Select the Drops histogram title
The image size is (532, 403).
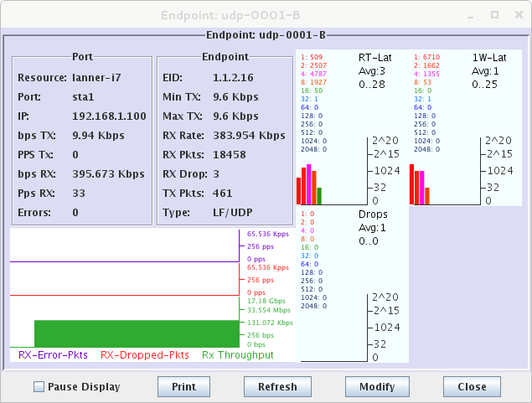373,214
